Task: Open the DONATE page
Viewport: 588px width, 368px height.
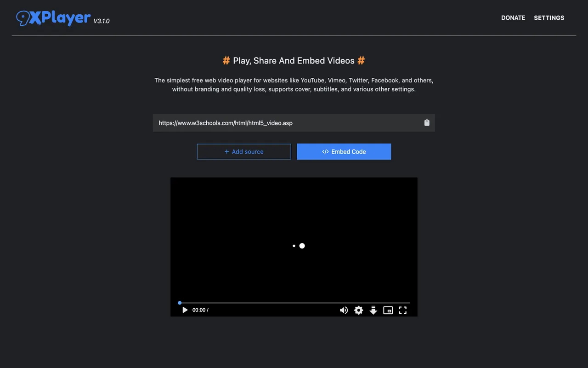Action: [513, 17]
